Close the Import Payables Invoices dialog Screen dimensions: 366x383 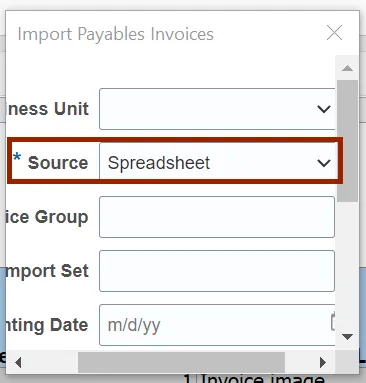334,33
